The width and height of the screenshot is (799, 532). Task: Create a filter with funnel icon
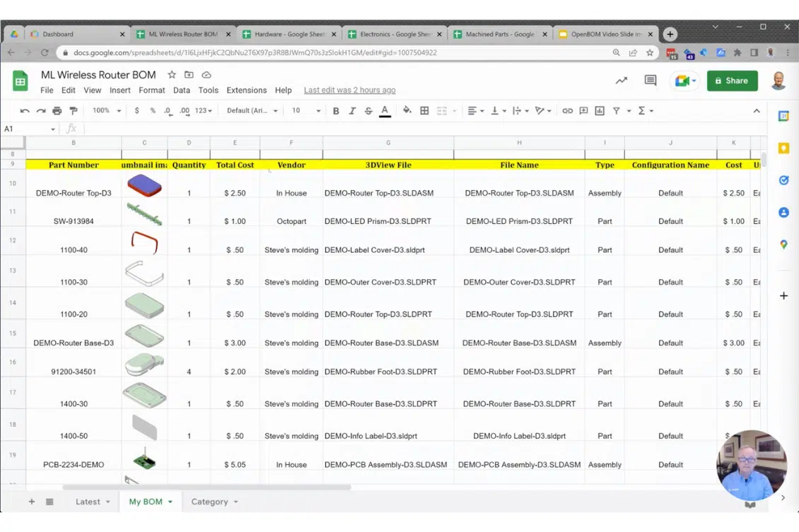[616, 110]
